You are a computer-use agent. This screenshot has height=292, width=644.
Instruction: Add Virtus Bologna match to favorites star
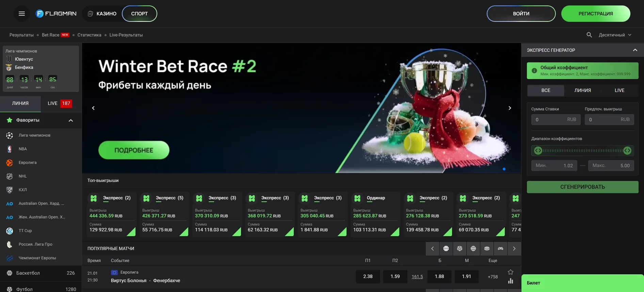(510, 272)
